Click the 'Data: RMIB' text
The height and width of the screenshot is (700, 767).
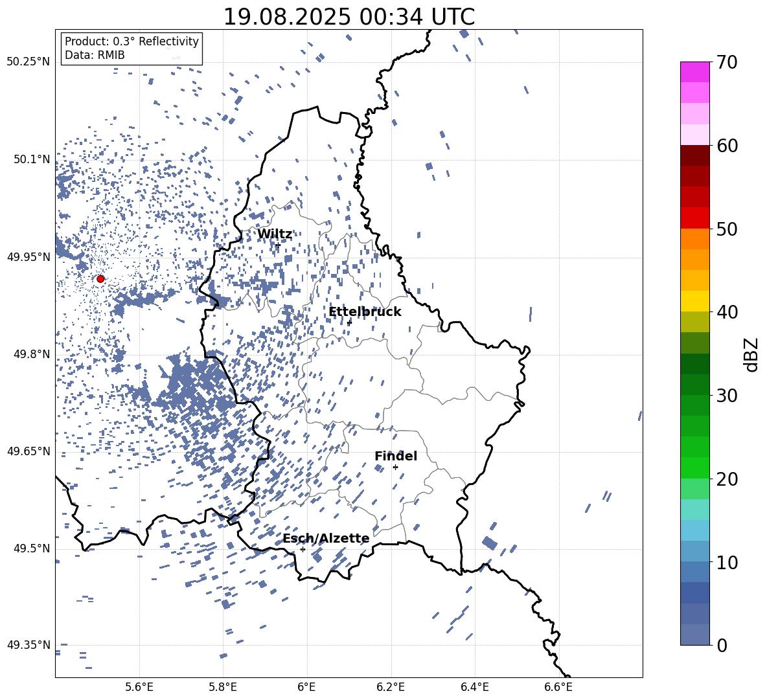(95, 55)
